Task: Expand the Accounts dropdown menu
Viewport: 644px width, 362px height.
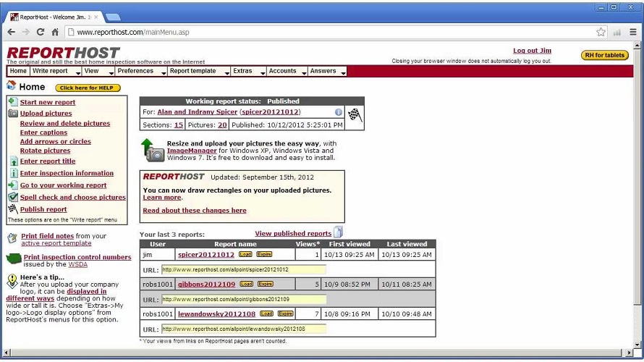Action: (x=287, y=71)
